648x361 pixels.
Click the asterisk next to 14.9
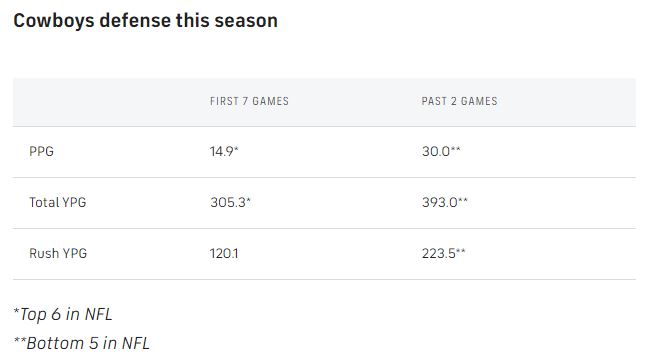click(236, 148)
